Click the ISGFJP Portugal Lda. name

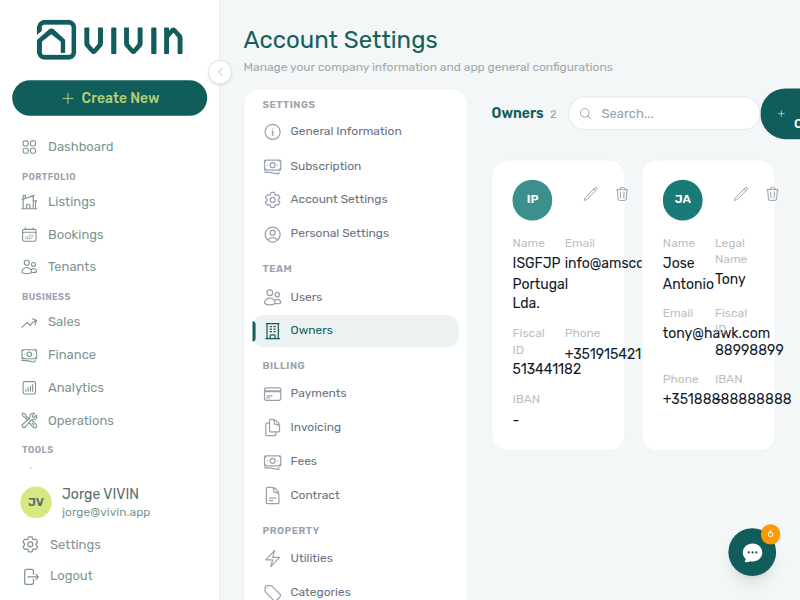click(x=538, y=283)
